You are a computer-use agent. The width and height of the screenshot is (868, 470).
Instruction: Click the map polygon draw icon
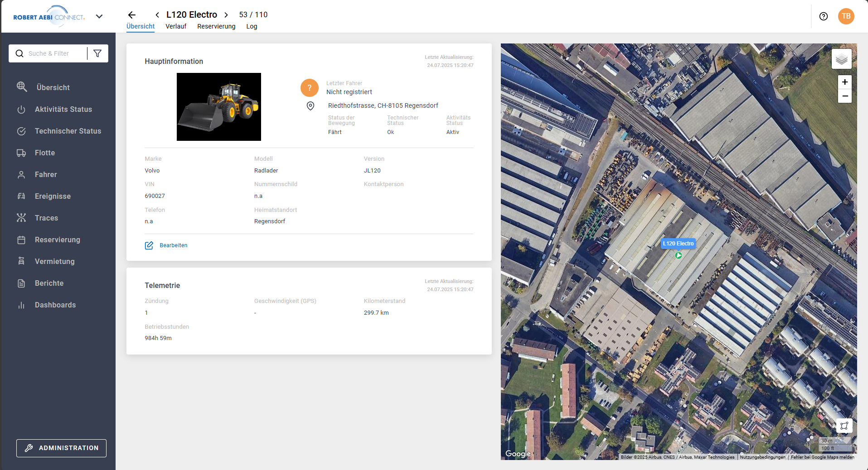coord(844,426)
